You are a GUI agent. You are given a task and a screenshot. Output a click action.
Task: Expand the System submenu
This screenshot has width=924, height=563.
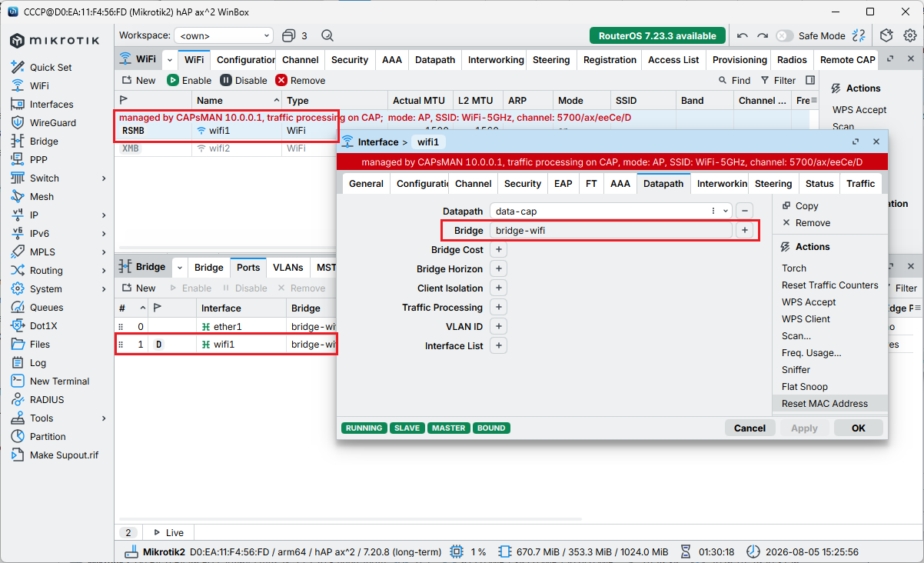coord(104,288)
